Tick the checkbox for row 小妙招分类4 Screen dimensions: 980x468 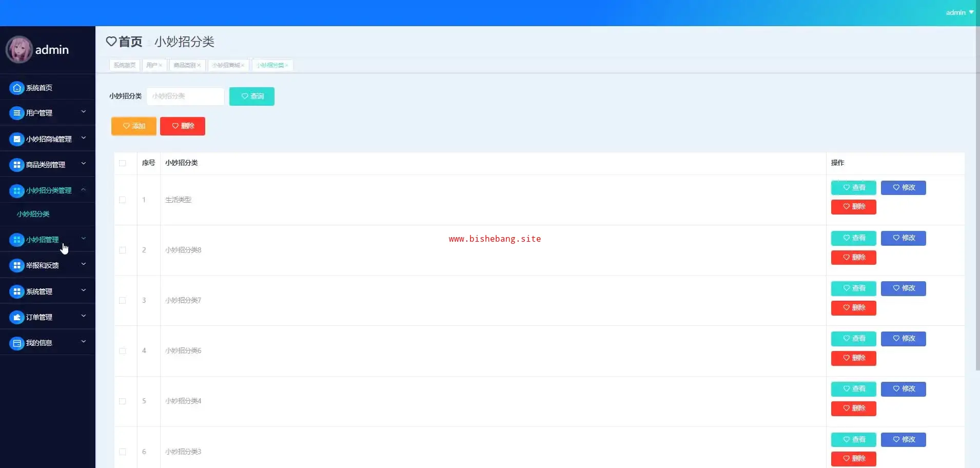coord(123,401)
